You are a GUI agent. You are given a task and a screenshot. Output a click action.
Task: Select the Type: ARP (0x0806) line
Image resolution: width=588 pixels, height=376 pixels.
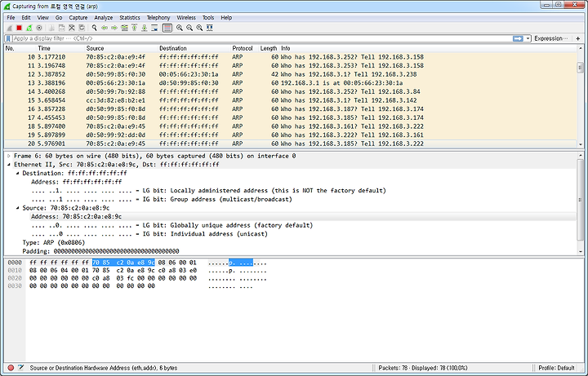pyautogui.click(x=54, y=243)
